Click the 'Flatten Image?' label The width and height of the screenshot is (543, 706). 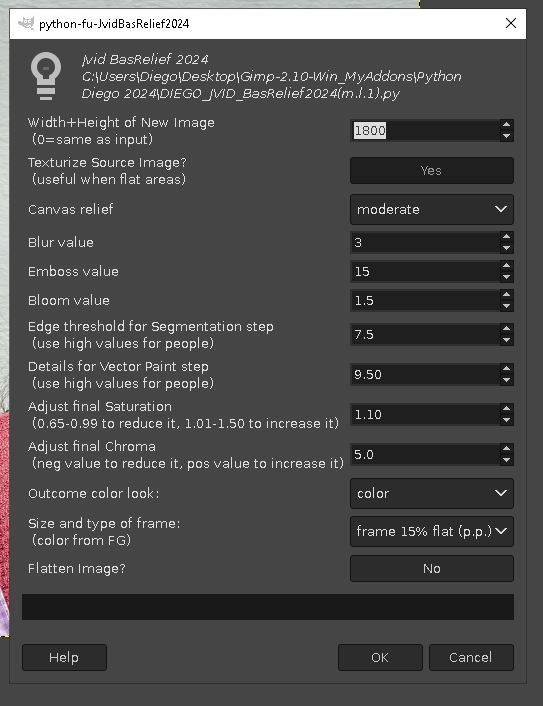77,569
